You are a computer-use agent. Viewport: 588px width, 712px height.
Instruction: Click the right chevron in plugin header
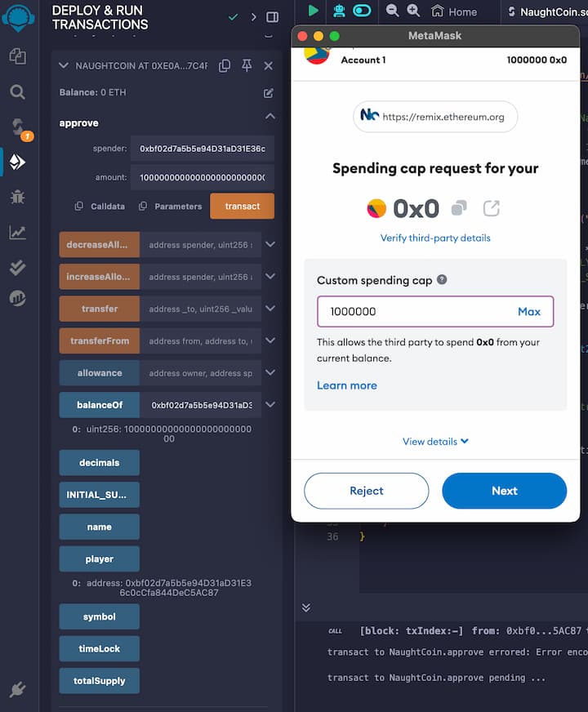coord(254,17)
